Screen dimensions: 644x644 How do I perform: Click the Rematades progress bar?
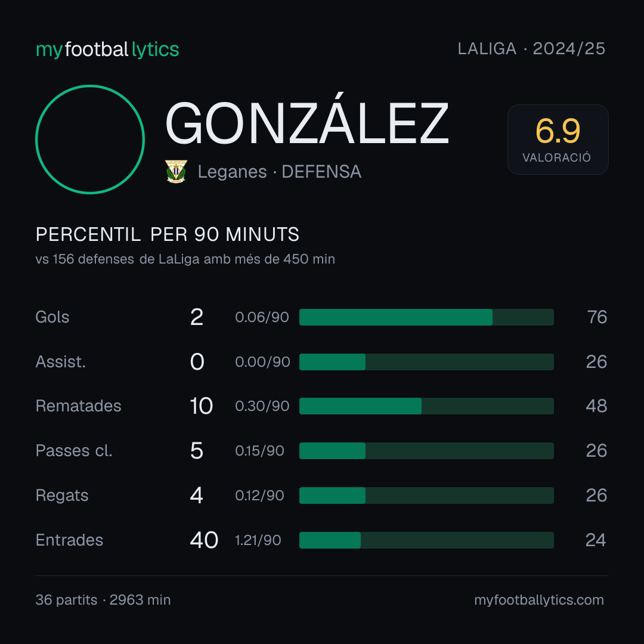pyautogui.click(x=426, y=406)
